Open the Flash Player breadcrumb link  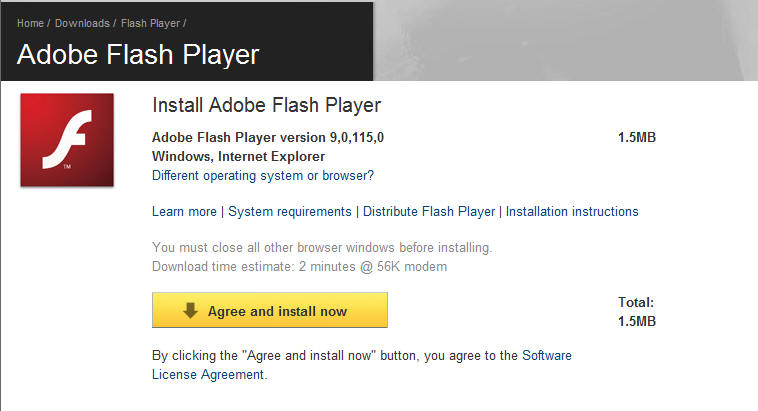tap(150, 23)
